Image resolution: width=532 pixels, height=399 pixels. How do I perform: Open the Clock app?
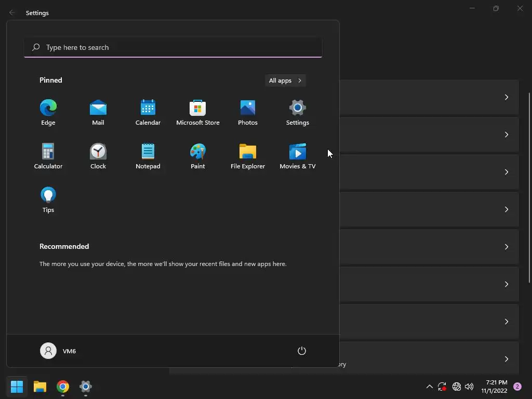[98, 156]
